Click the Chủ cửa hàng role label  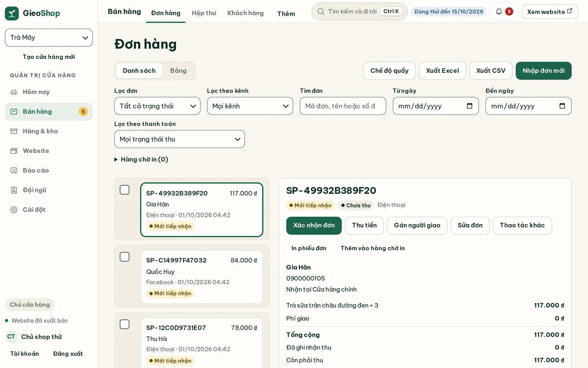coord(30,305)
